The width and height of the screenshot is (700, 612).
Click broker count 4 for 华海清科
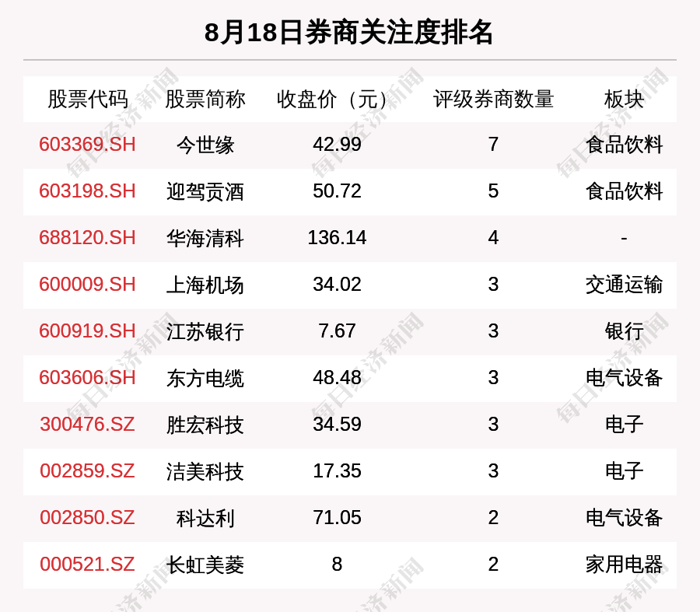(x=493, y=237)
